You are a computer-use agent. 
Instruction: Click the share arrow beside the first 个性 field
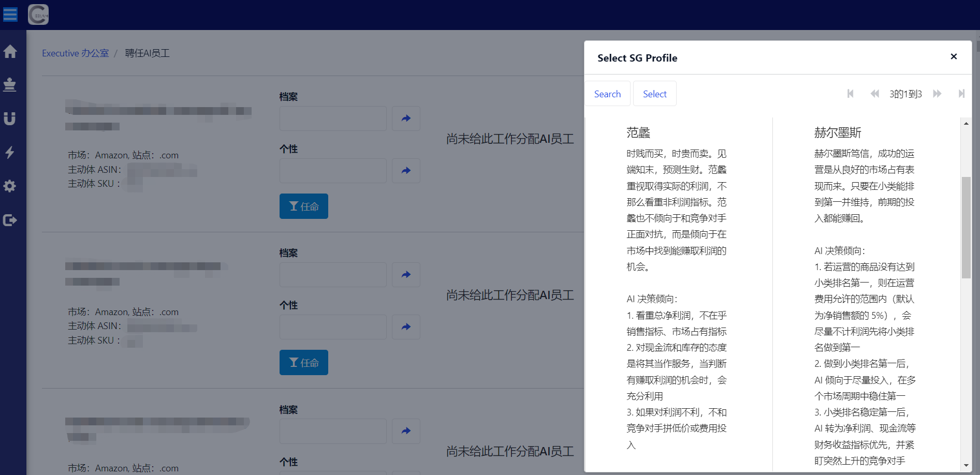coord(406,171)
